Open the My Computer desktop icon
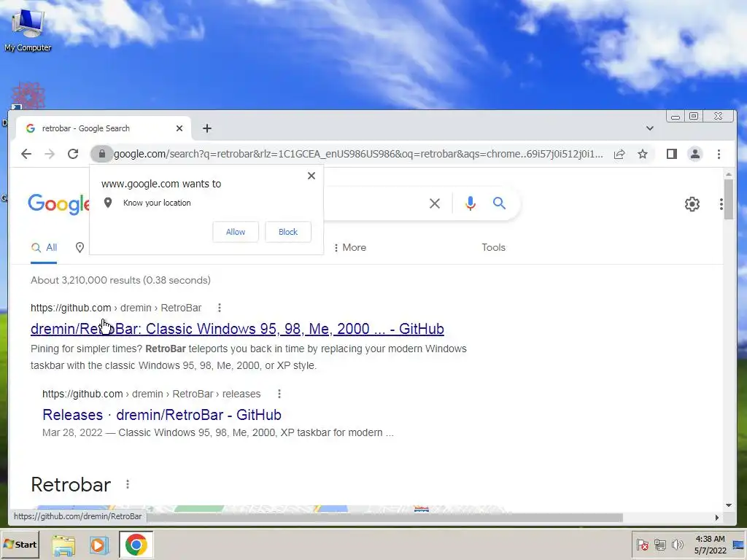Screen dimensions: 747x560 click(28, 29)
